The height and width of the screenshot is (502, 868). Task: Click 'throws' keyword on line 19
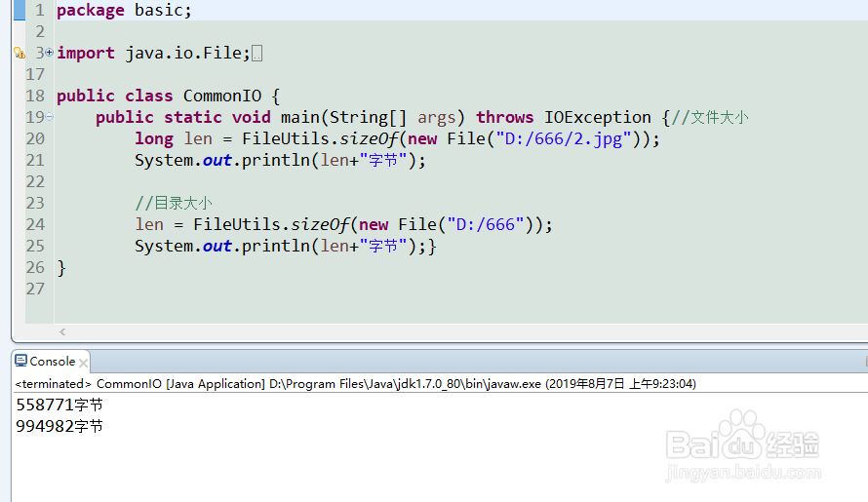pos(505,117)
